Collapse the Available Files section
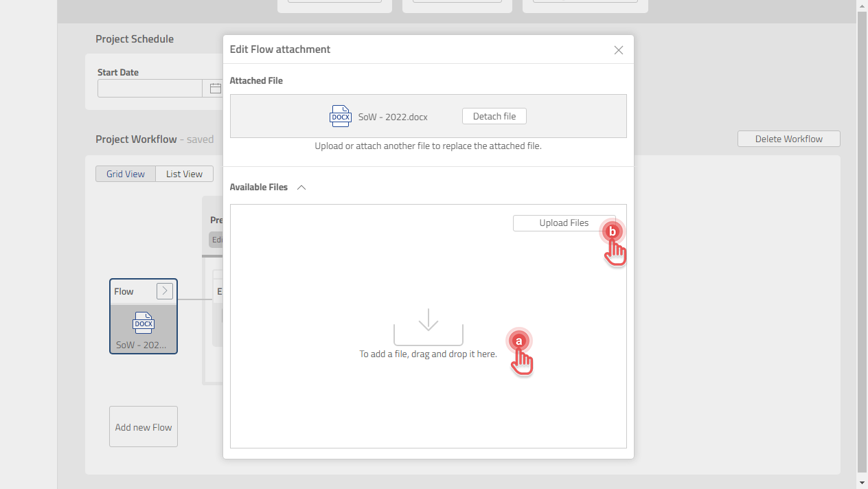 (301, 187)
